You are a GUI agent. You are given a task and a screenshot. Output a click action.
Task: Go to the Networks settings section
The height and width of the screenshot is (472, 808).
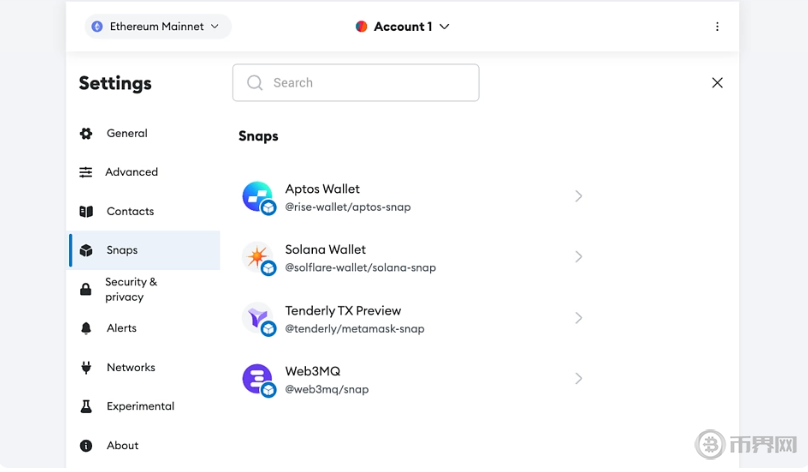point(131,368)
